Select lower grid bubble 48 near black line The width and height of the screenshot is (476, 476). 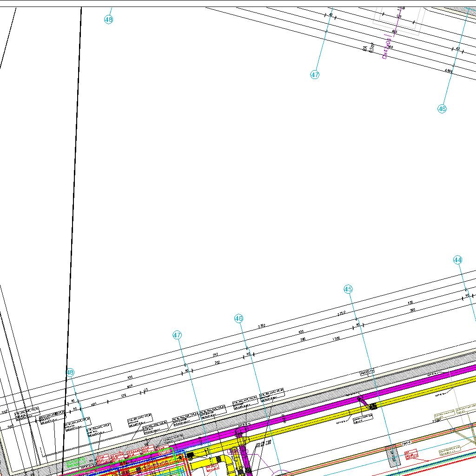(x=70, y=372)
